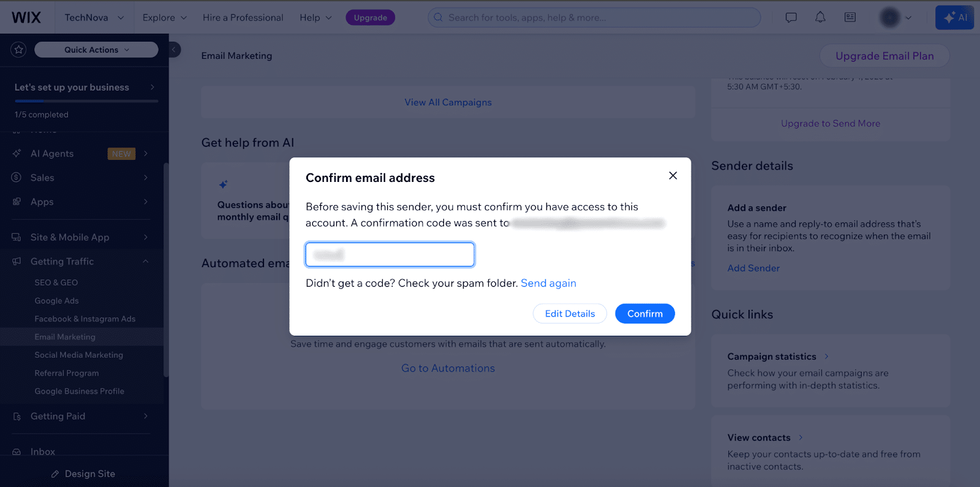Open the Help menu
The image size is (980, 487).
coord(315,17)
